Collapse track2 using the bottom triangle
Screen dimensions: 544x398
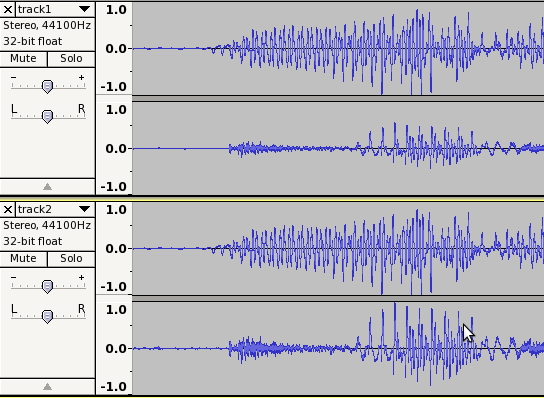coord(48,387)
